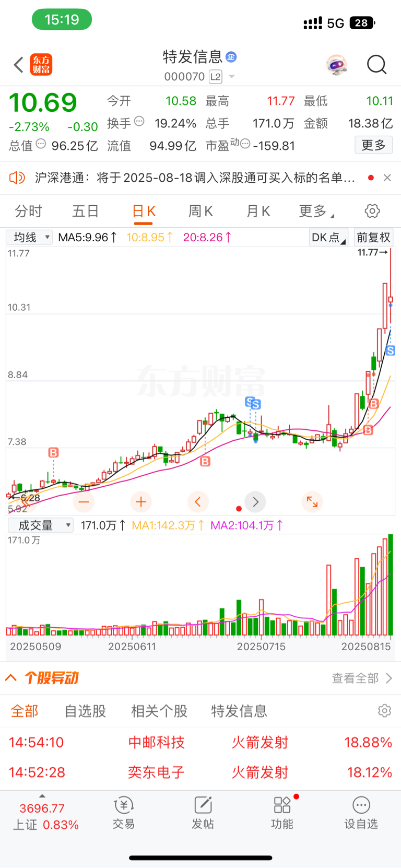Image resolution: width=401 pixels, height=868 pixels.
Task: Tap the info icon beside 市盈动
Action: pyautogui.click(x=244, y=144)
